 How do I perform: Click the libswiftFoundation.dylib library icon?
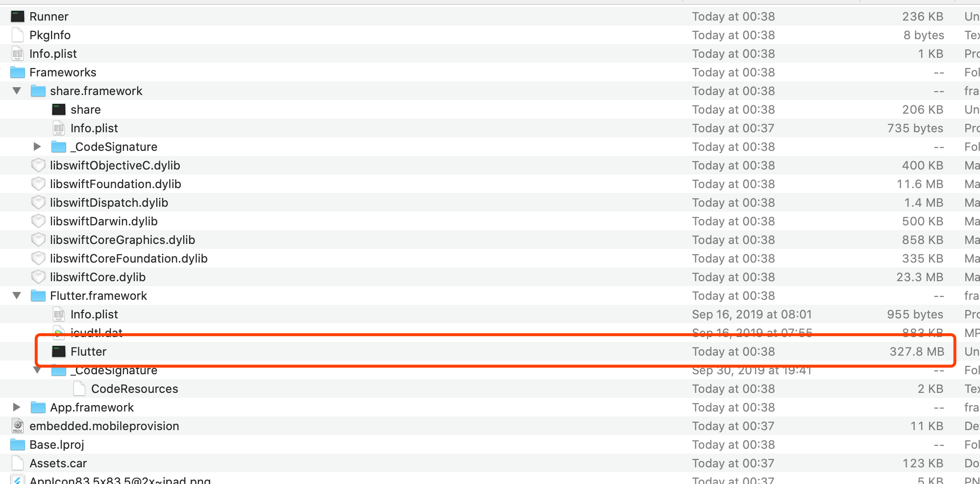point(38,184)
